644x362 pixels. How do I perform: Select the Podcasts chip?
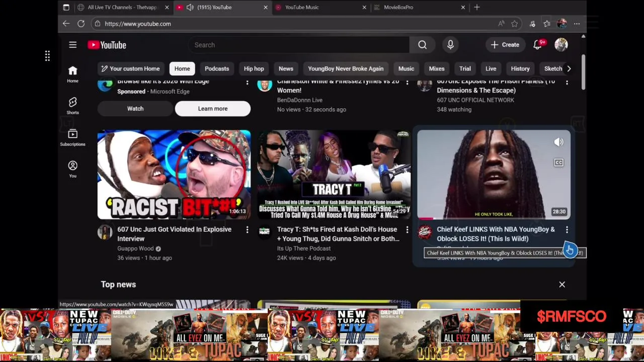217,68
